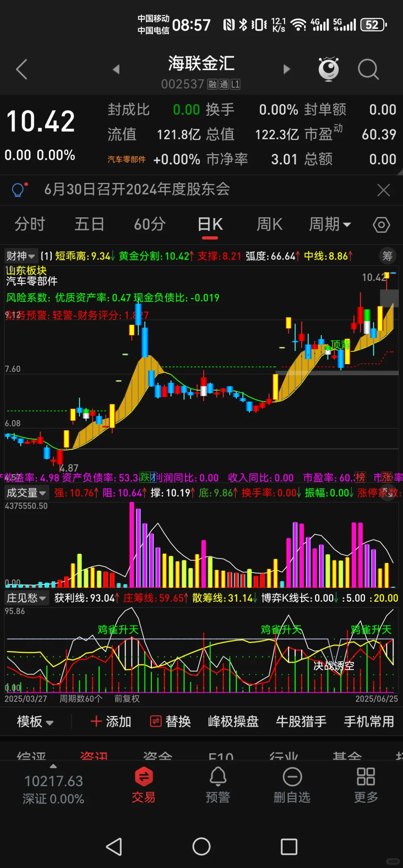This screenshot has height=868, width=403.
Task: Tap the 流值 121.8亿 value
Action: click(x=179, y=134)
